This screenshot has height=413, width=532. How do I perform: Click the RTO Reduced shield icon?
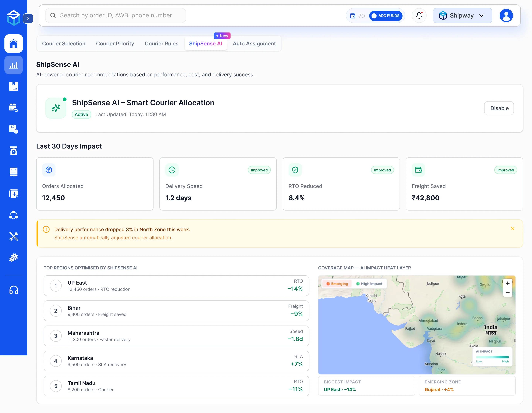[x=295, y=170]
